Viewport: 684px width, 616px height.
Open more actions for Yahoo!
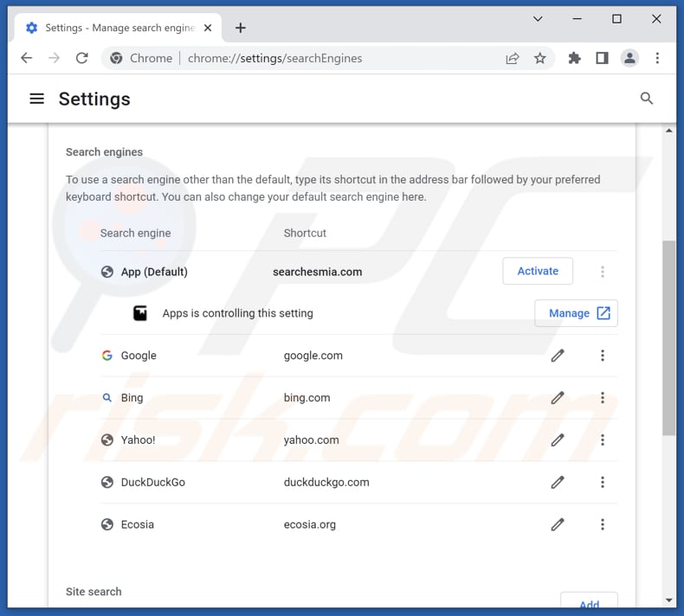click(x=603, y=440)
